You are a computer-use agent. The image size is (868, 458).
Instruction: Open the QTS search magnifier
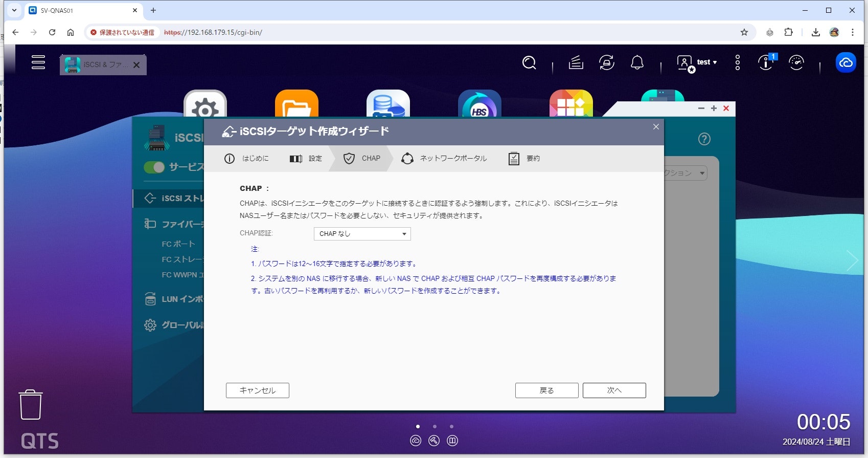tap(529, 63)
